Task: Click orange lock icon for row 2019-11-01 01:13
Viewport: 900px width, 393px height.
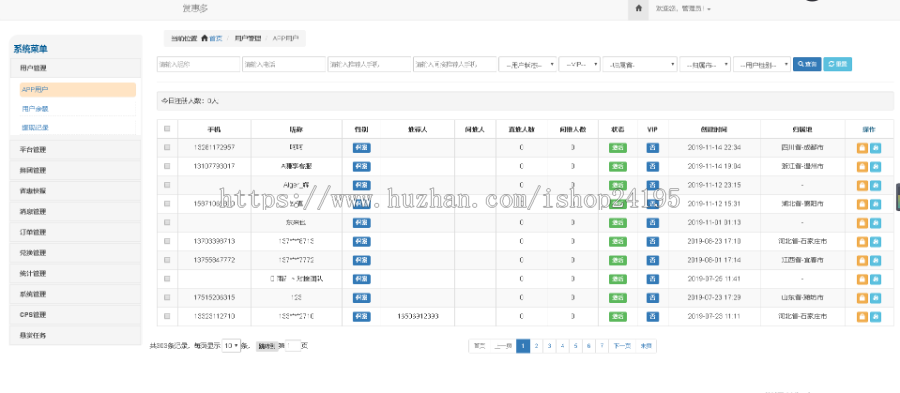Action: [862, 223]
